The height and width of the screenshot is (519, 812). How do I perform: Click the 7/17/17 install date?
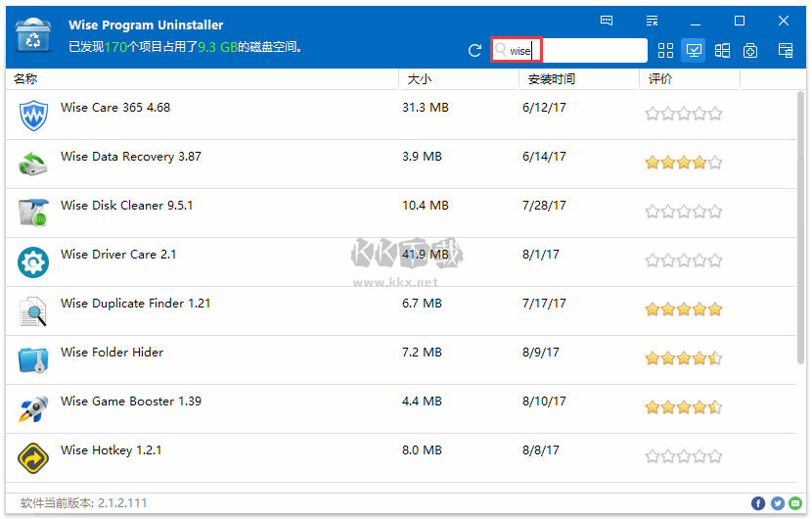coord(544,304)
